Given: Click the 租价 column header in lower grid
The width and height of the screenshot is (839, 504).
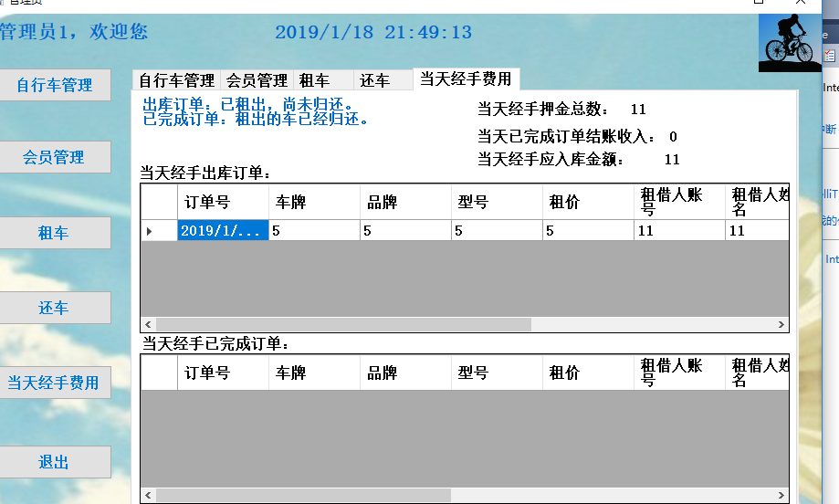Looking at the screenshot, I should click(x=588, y=373).
